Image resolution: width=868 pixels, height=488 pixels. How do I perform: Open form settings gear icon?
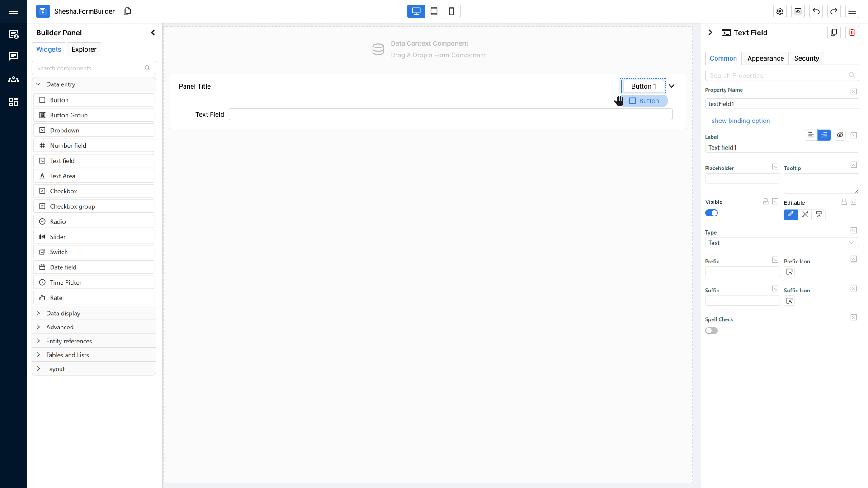tap(780, 11)
